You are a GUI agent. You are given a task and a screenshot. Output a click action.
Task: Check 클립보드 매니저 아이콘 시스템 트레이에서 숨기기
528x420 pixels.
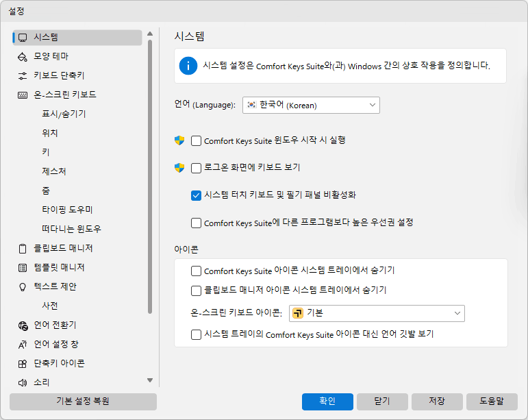(x=196, y=291)
